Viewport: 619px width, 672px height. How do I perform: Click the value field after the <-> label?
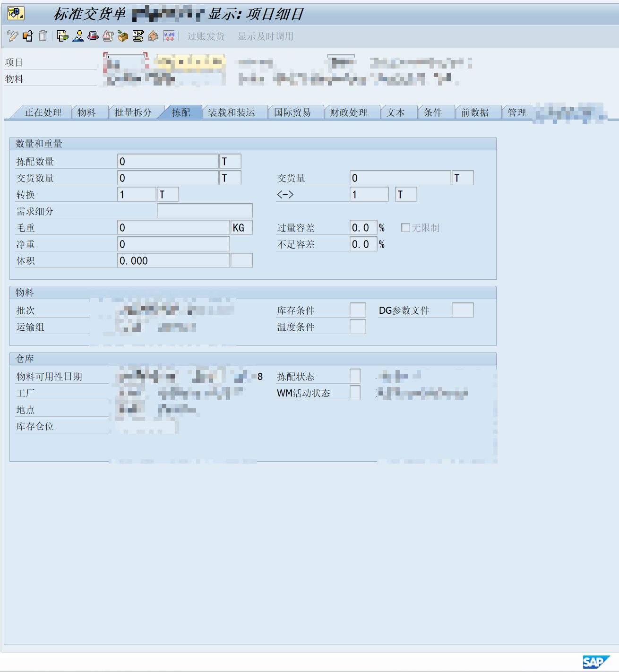tap(369, 195)
